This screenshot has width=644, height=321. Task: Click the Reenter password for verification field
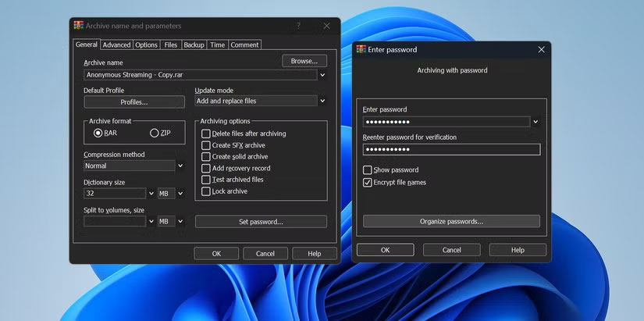tap(451, 149)
